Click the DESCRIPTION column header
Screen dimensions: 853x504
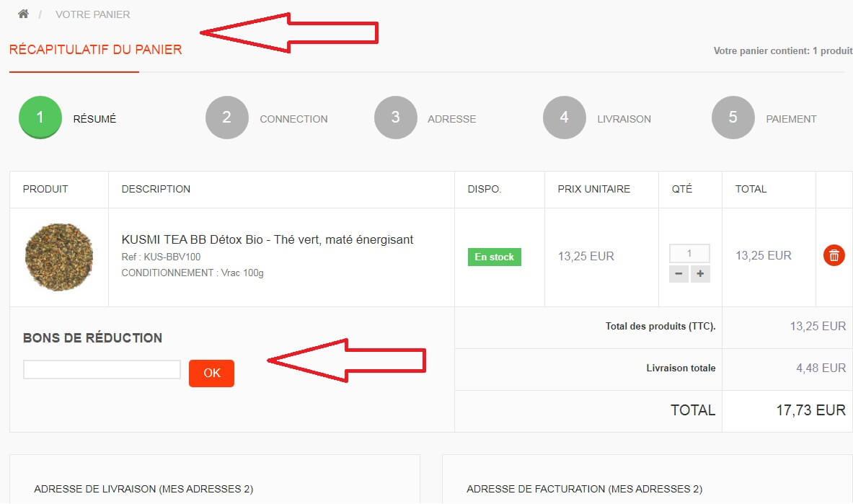tap(156, 189)
